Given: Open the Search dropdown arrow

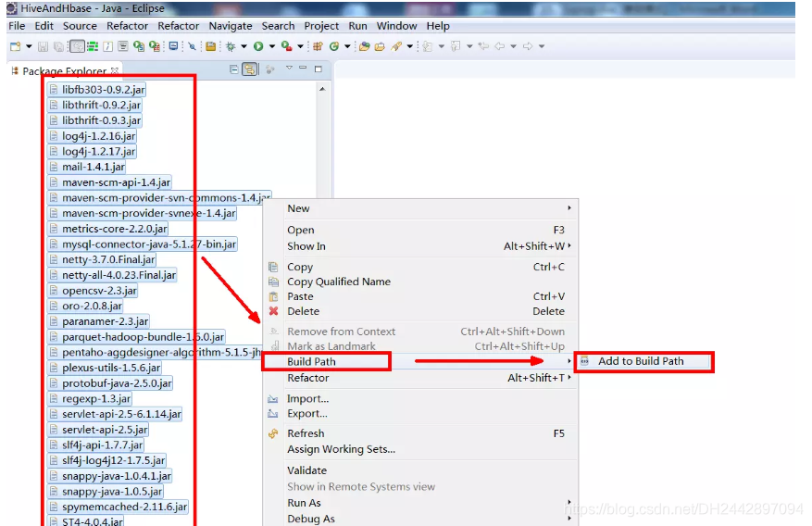Looking at the screenshot, I should [x=409, y=46].
